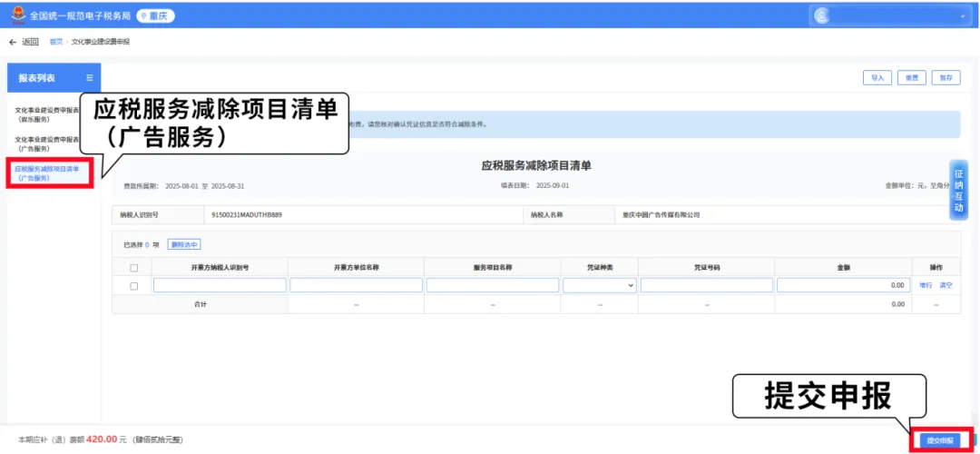Click the 金额 column header
The image size is (980, 454).
[843, 268]
